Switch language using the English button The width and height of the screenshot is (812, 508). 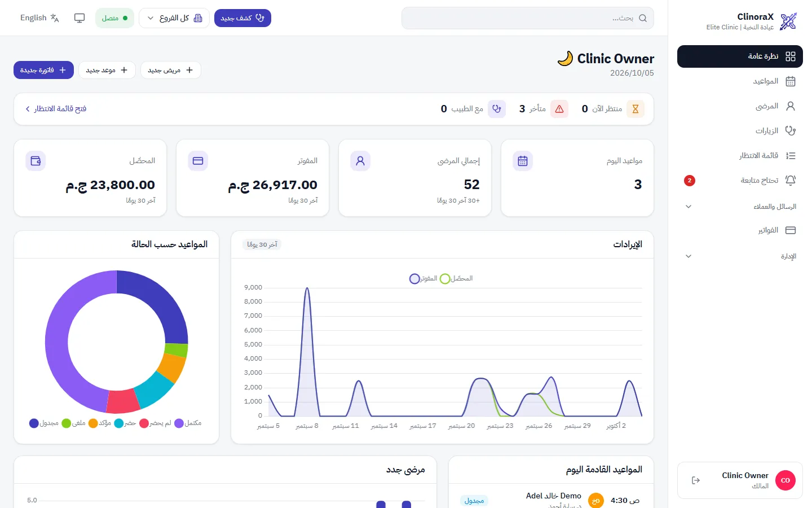tap(39, 18)
